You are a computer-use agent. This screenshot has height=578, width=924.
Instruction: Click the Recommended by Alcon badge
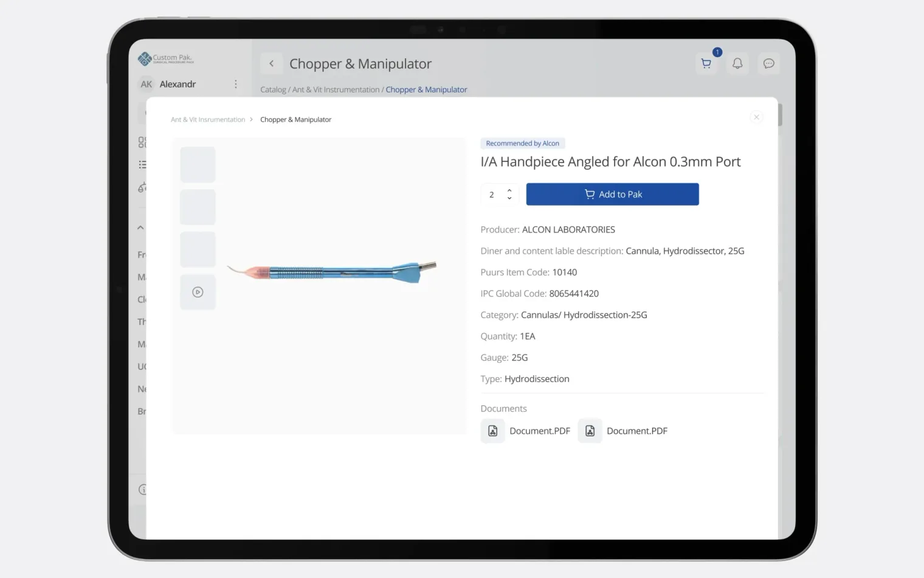click(x=522, y=144)
